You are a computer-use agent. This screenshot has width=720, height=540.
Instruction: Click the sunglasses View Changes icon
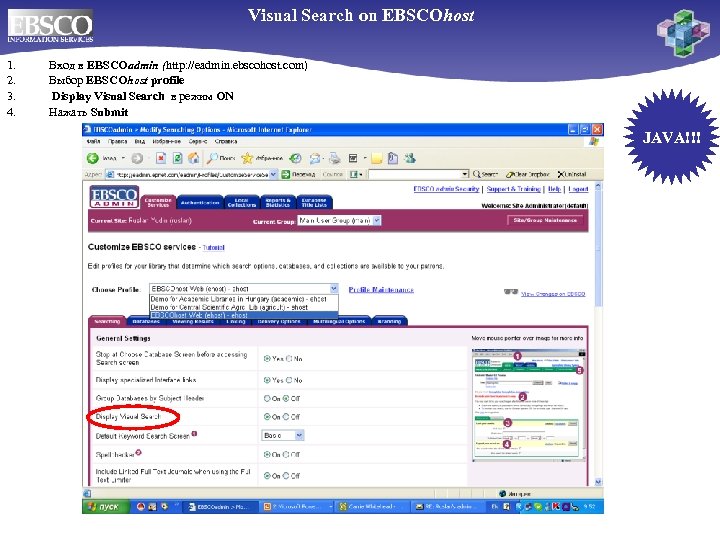click(x=511, y=292)
